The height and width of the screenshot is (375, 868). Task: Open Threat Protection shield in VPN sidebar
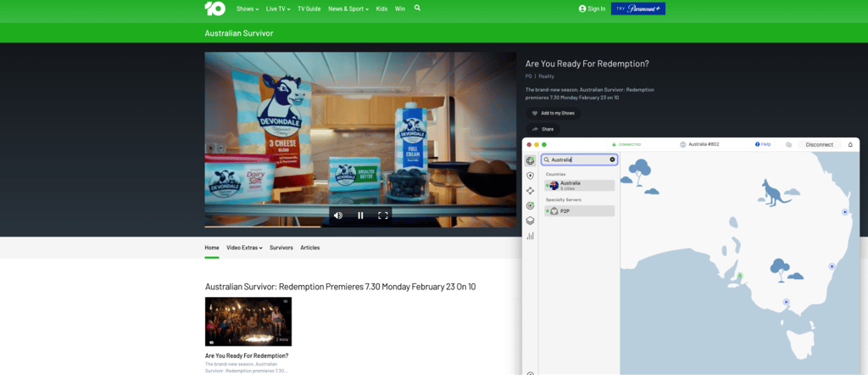tap(531, 176)
